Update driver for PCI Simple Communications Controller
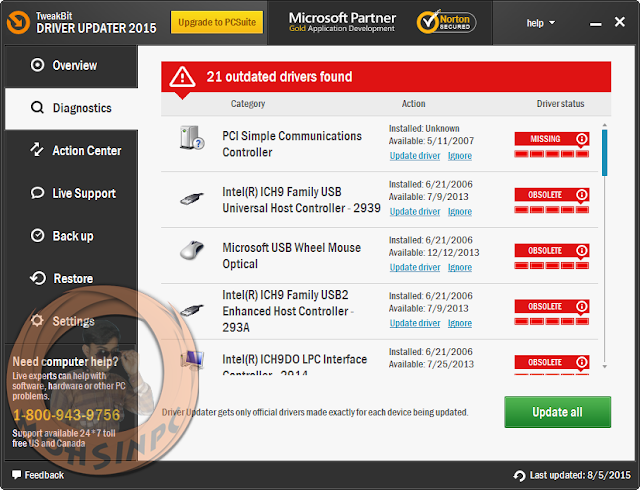The width and height of the screenshot is (640, 490). click(x=415, y=156)
